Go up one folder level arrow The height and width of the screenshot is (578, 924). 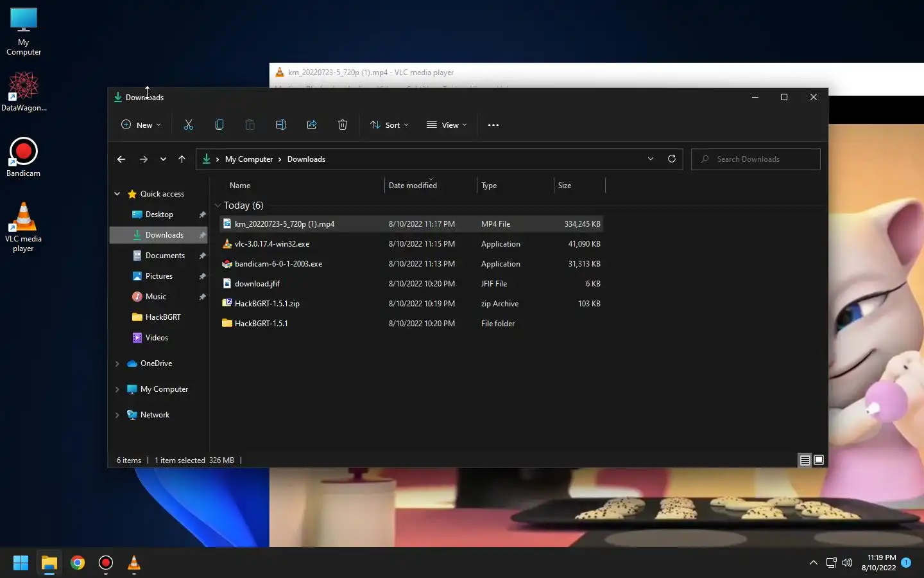(x=182, y=159)
